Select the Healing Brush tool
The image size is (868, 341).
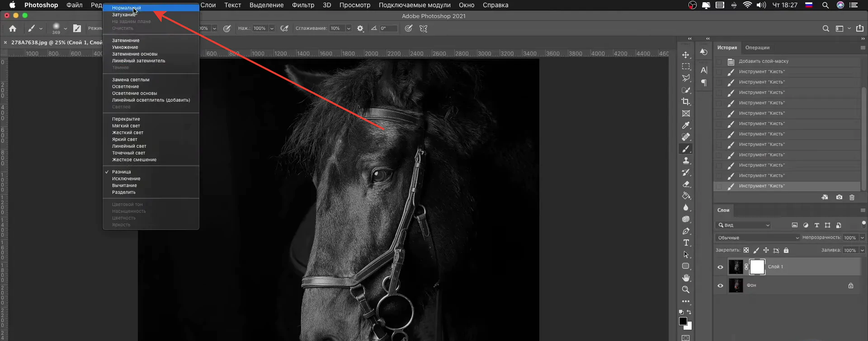click(x=686, y=137)
